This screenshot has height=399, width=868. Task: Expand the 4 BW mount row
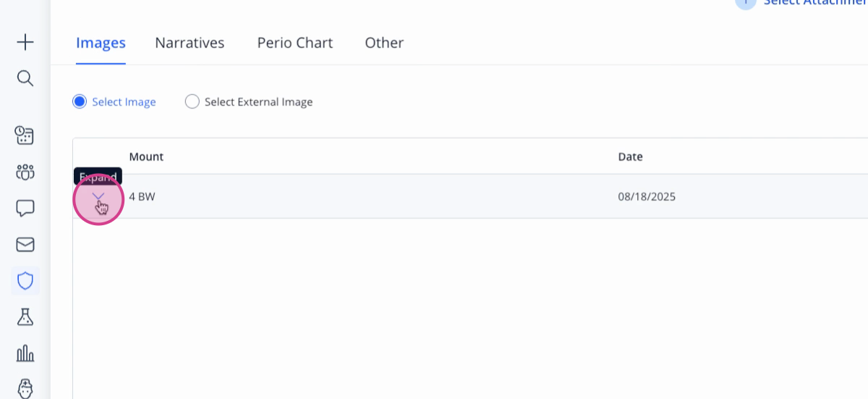click(x=99, y=197)
